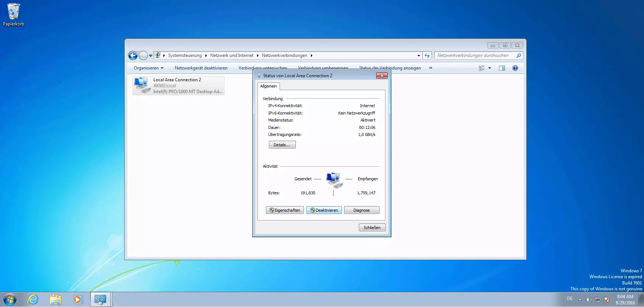Viewport: 644px width, 307px height.
Task: Open the view options dropdown arrow
Action: tap(489, 68)
